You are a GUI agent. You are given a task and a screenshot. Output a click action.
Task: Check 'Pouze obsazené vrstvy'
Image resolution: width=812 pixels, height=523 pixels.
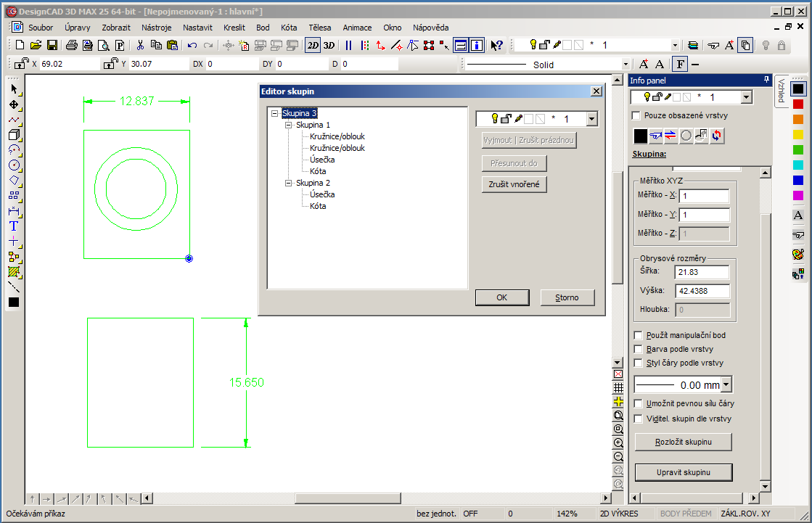pyautogui.click(x=636, y=115)
